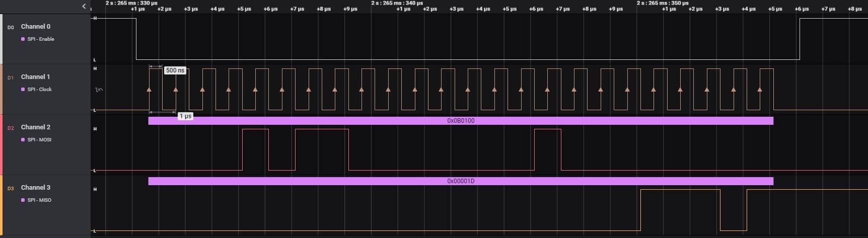Screen dimensions: 868x238
Task: Select the MISO decoded bubble 0x00001D
Action: (x=461, y=181)
